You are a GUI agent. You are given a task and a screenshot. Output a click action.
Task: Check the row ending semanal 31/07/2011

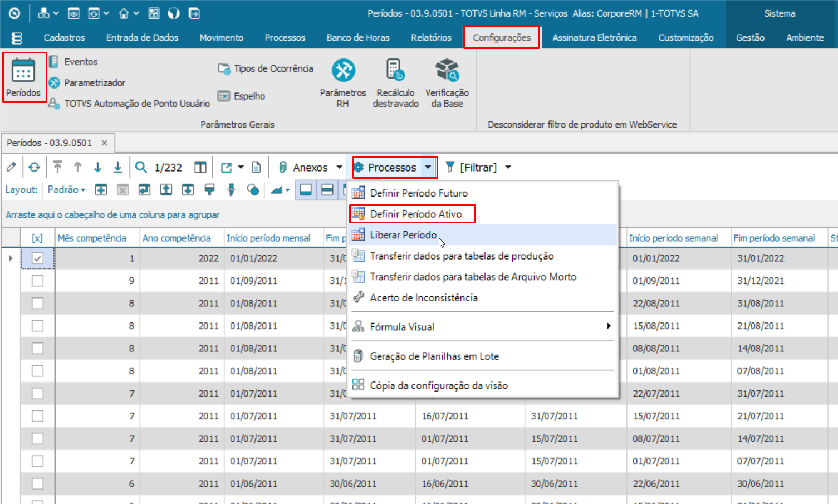(37, 394)
